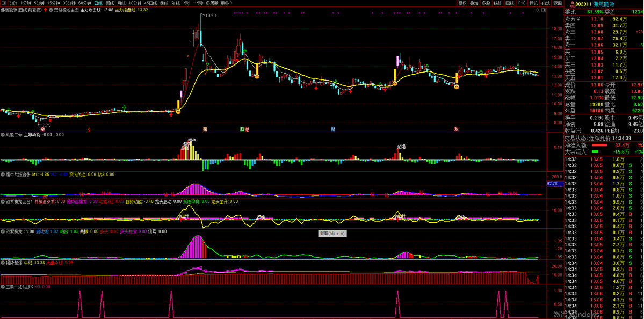This screenshot has width=644, height=319.
Task: Open the 更多 period dropdown
Action: click(x=226, y=3)
